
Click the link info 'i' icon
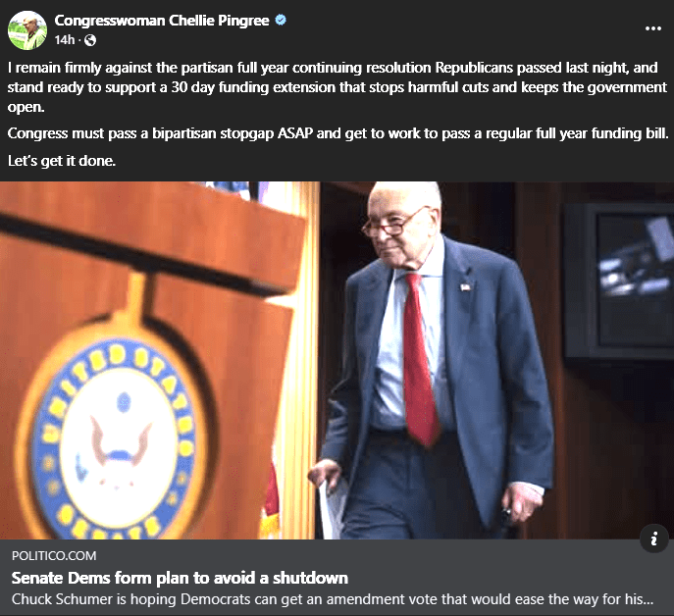tap(653, 539)
